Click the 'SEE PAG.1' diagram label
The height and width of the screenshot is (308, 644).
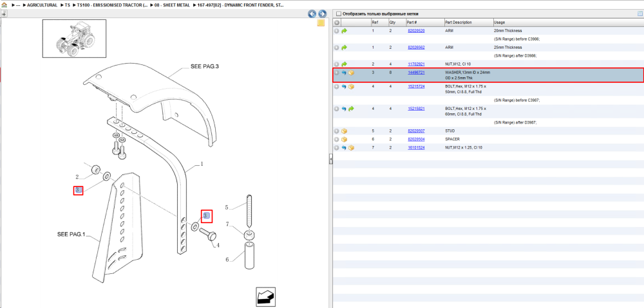(x=71, y=235)
